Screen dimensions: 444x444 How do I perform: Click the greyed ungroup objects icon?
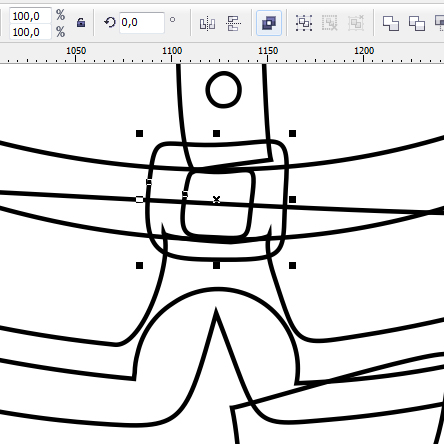click(x=330, y=23)
